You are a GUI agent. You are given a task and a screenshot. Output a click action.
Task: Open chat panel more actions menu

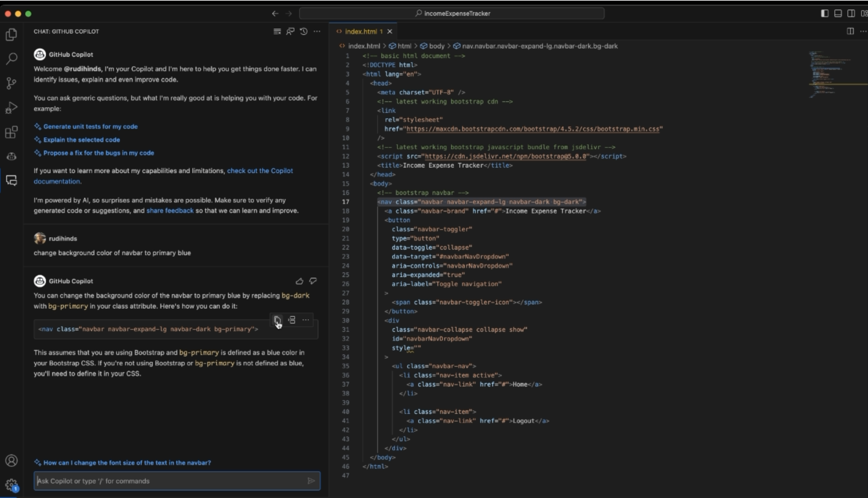[317, 31]
